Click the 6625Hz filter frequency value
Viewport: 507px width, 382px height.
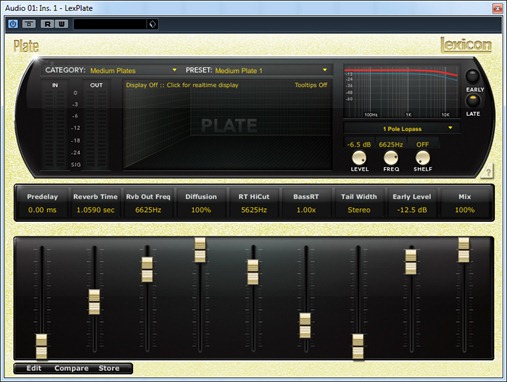pos(391,144)
